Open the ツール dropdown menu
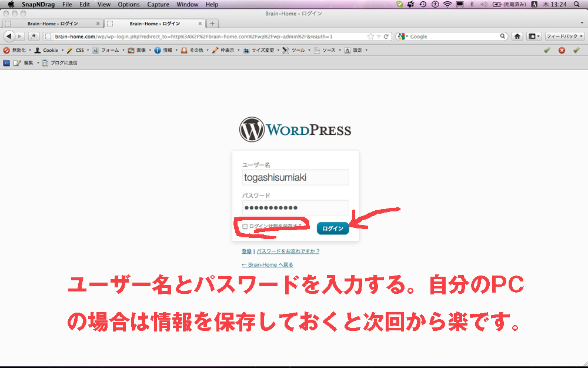This screenshot has width=588, height=368. pos(296,50)
